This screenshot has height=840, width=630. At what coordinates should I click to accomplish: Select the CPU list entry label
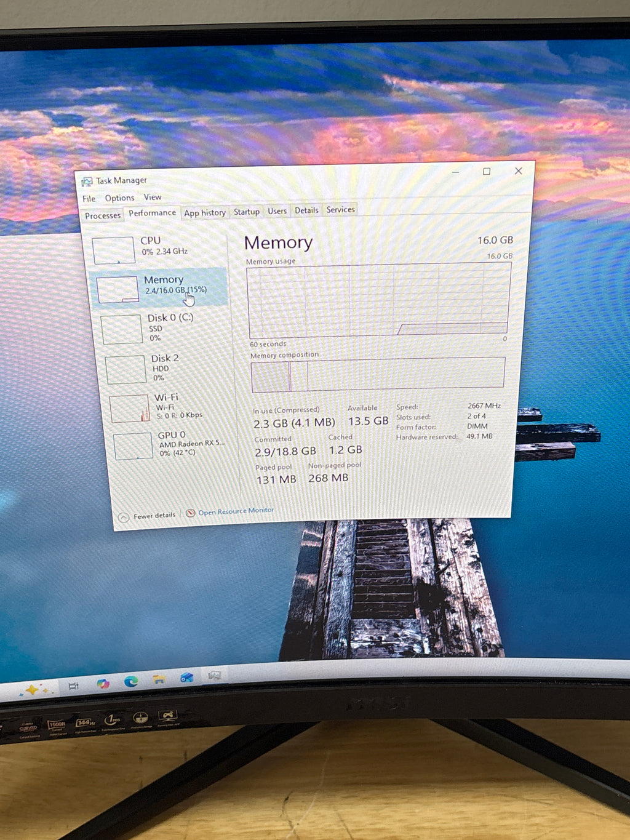(150, 241)
